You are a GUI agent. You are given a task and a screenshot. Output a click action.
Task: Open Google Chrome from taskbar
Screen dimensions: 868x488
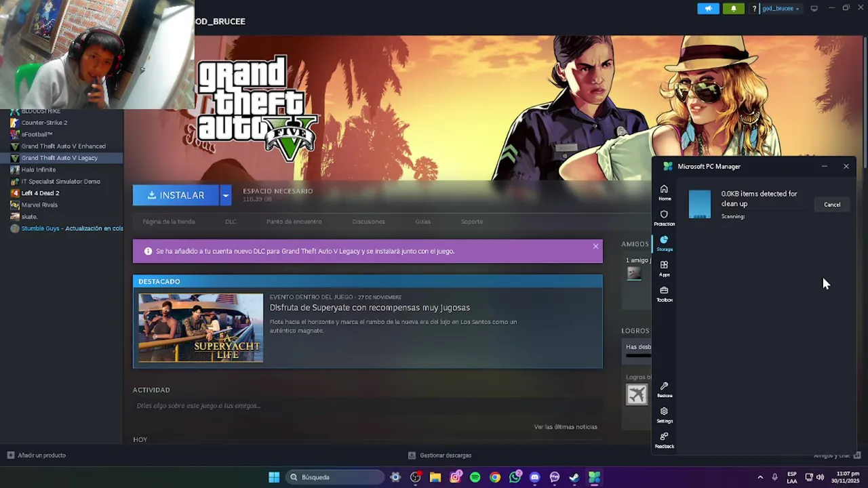tap(495, 477)
